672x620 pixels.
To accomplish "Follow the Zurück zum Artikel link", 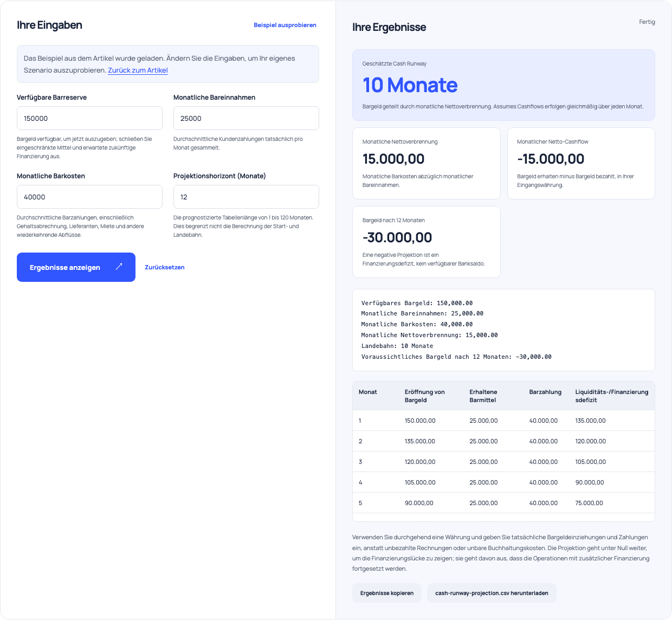I will click(138, 70).
